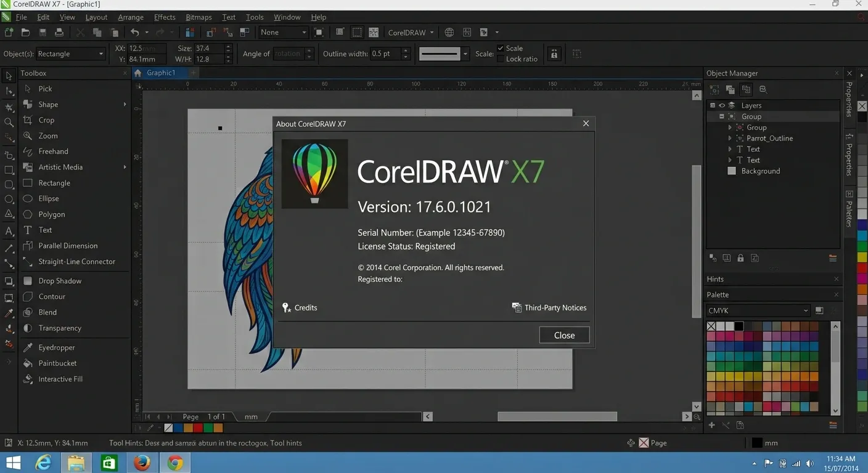The height and width of the screenshot is (473, 868).
Task: Open the Tools menu
Action: 255,17
